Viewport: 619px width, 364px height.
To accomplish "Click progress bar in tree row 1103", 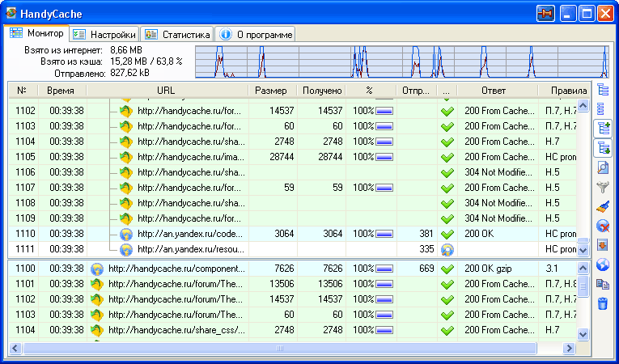I will click(x=384, y=127).
